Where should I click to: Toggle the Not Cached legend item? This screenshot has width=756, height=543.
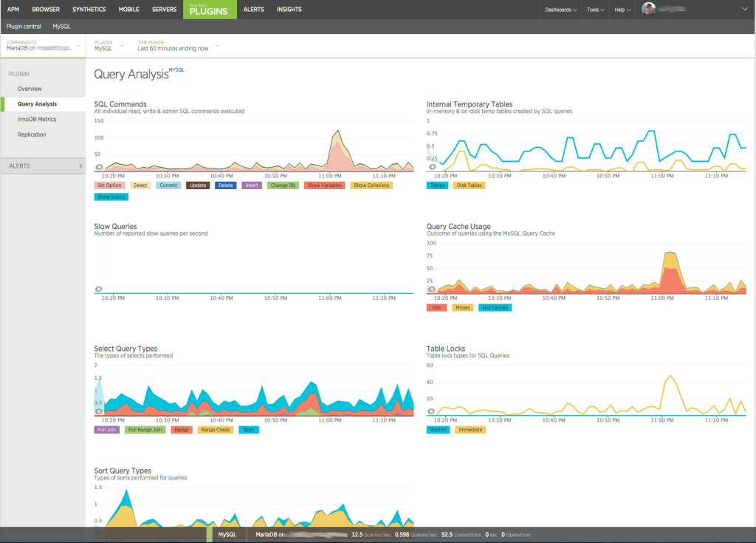[495, 307]
